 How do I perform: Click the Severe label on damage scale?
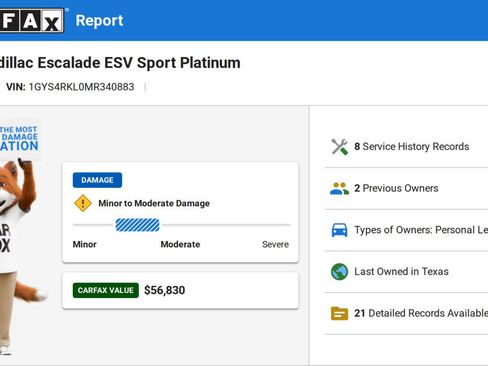275,244
